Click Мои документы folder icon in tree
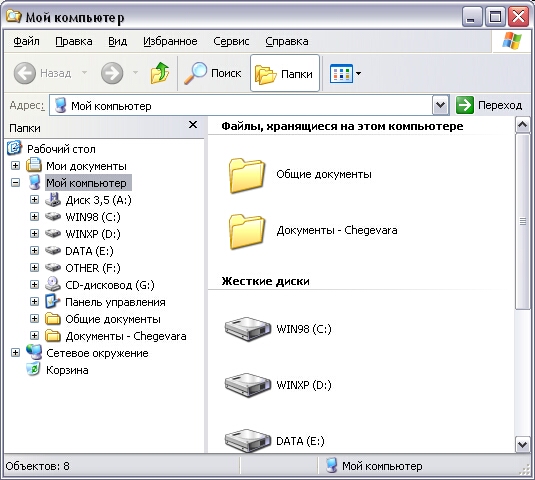This screenshot has height=480, width=535. click(34, 165)
